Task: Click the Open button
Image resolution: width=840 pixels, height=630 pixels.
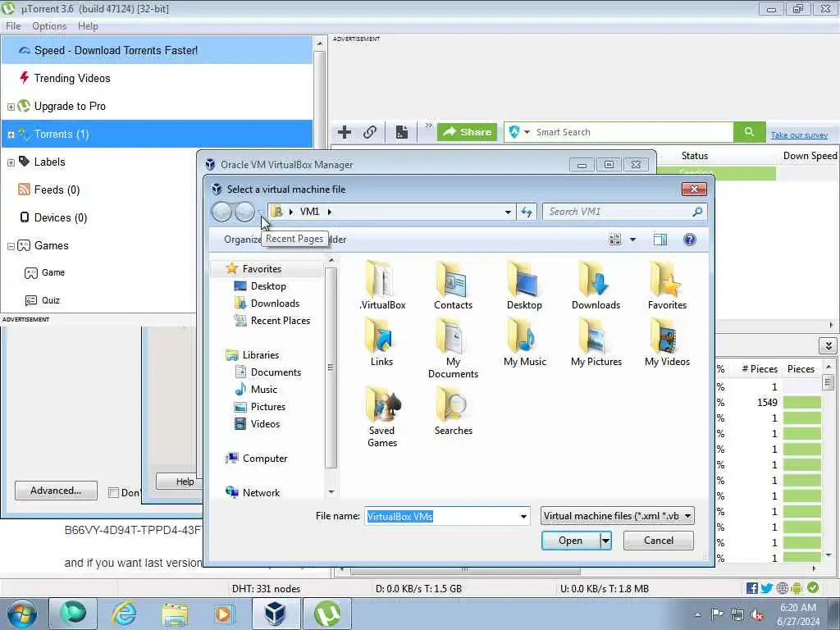Action: [x=571, y=541]
